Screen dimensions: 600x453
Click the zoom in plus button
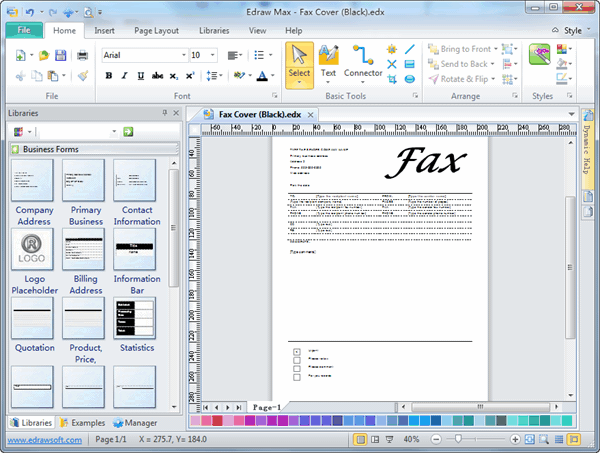click(x=515, y=439)
